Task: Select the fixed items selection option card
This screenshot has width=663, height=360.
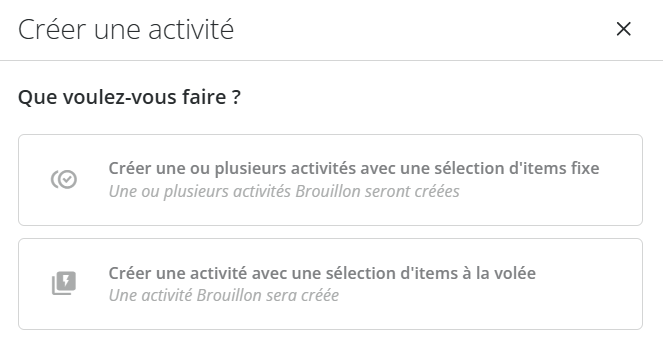Action: click(x=330, y=180)
